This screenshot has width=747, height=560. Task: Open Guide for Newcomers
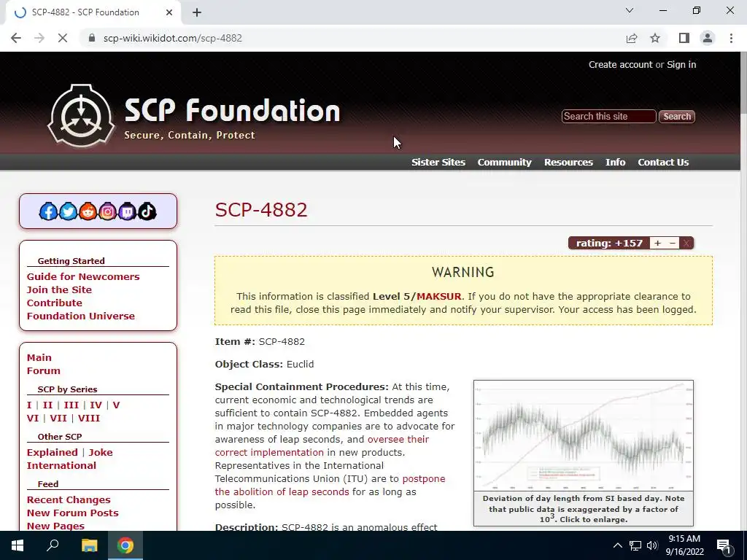83,276
